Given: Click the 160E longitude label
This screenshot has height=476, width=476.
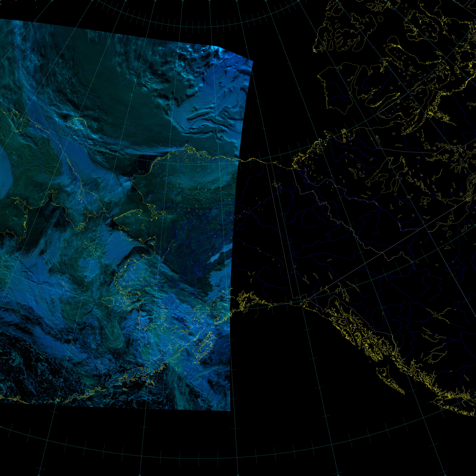Looking at the screenshot, I should coord(52,1).
